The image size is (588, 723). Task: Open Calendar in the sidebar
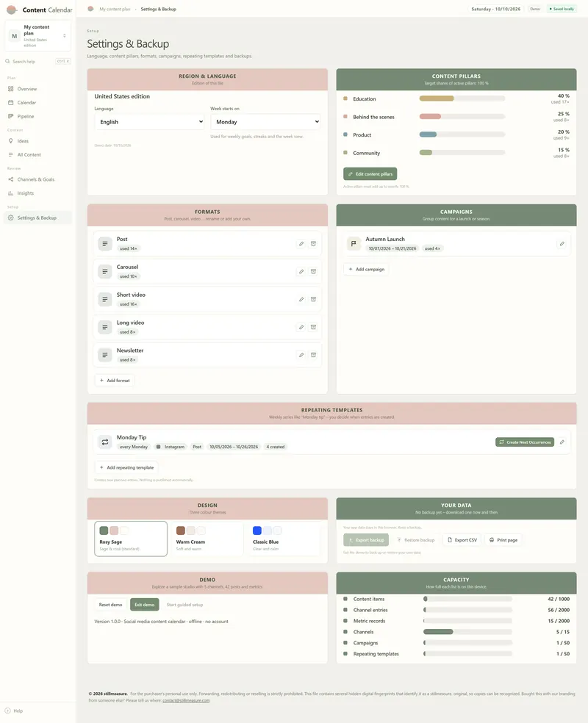tap(37, 102)
